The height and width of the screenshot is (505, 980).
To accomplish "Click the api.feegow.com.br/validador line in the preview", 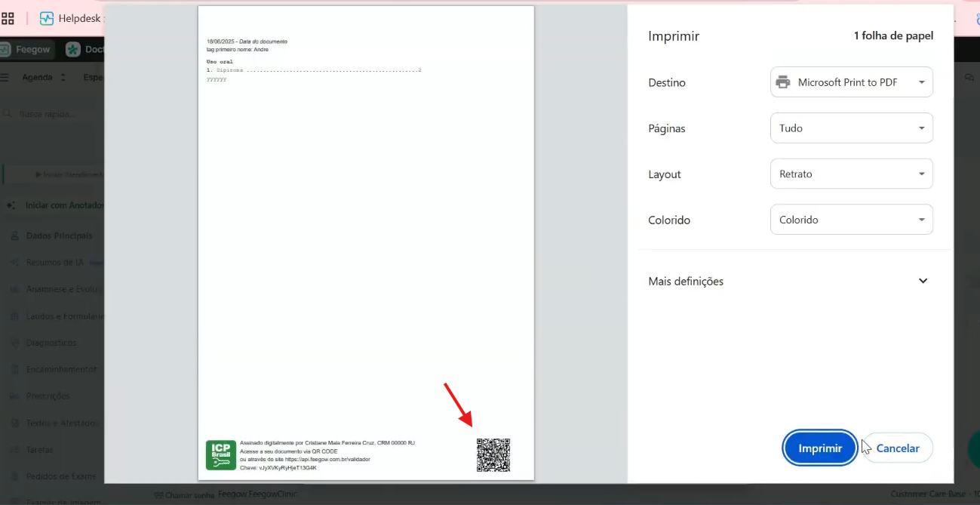I will (x=305, y=460).
